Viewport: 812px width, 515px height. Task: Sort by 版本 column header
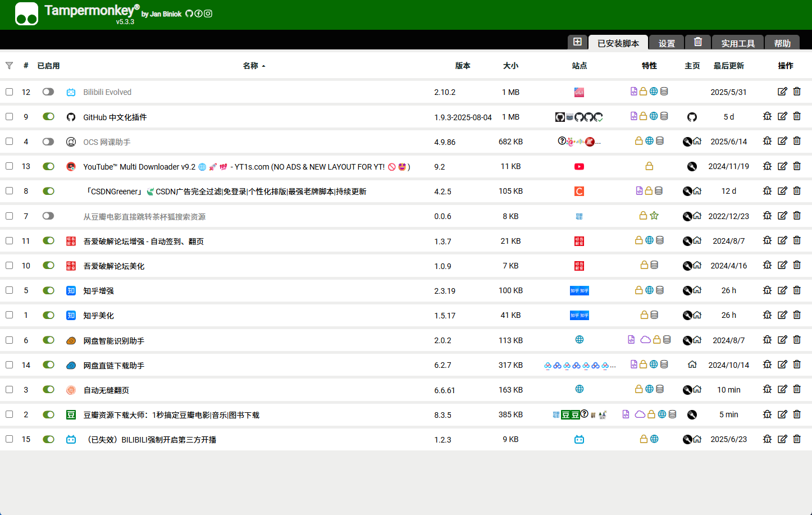pos(463,66)
